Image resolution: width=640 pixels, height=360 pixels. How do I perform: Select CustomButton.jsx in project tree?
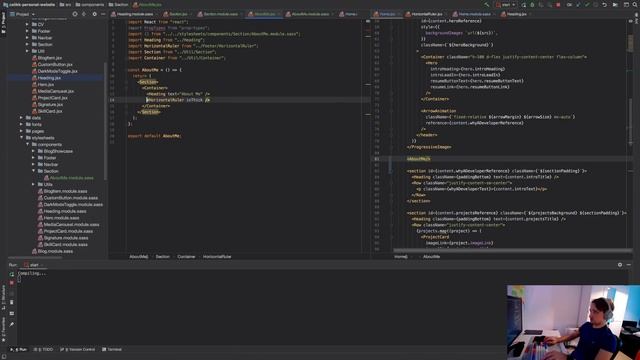pos(52,64)
